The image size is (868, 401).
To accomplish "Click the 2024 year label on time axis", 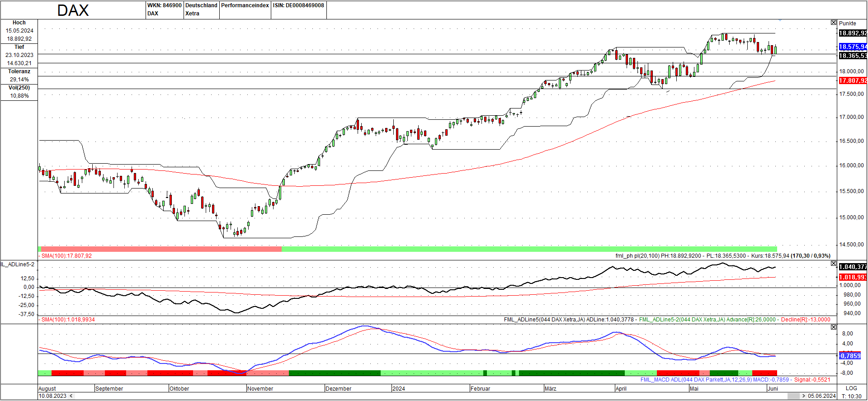I will click(x=399, y=389).
